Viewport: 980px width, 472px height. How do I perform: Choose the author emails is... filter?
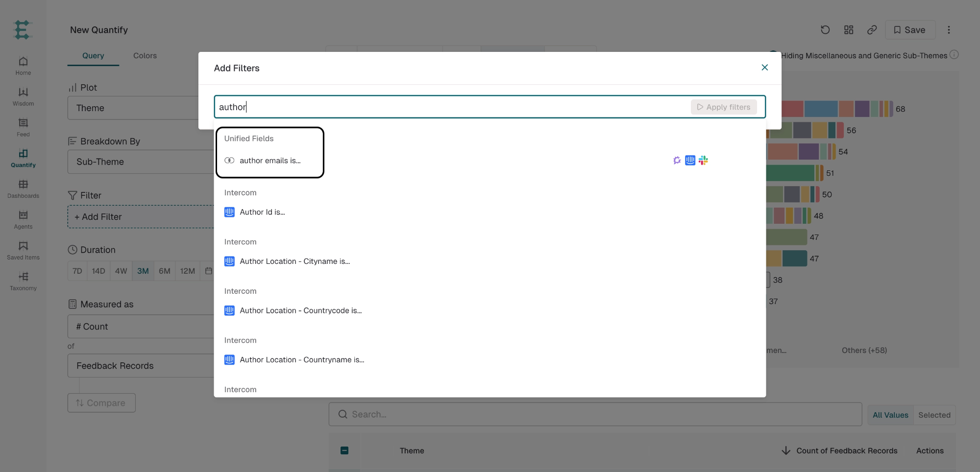[x=270, y=161]
